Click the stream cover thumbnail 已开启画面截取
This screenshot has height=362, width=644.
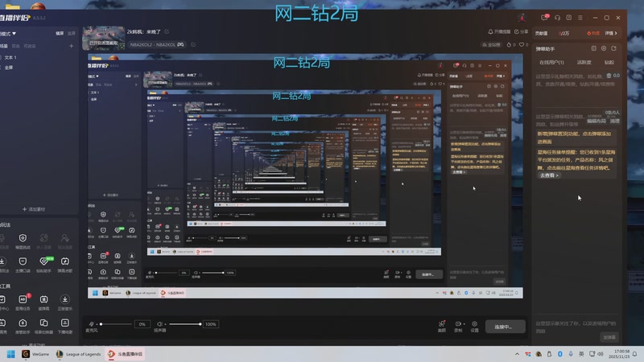click(104, 38)
